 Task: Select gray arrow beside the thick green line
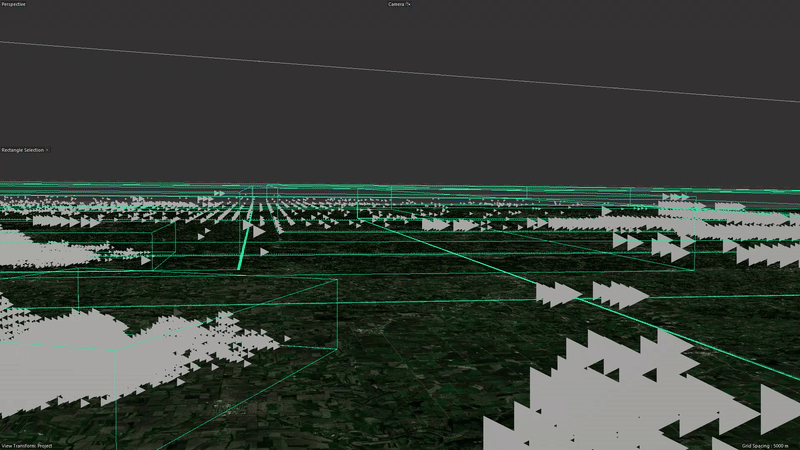[x=258, y=231]
